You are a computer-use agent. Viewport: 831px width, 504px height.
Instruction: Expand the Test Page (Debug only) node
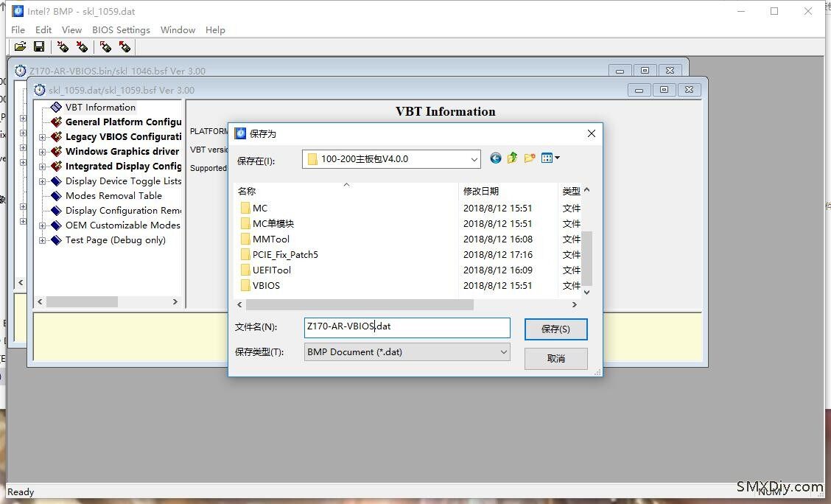point(43,241)
